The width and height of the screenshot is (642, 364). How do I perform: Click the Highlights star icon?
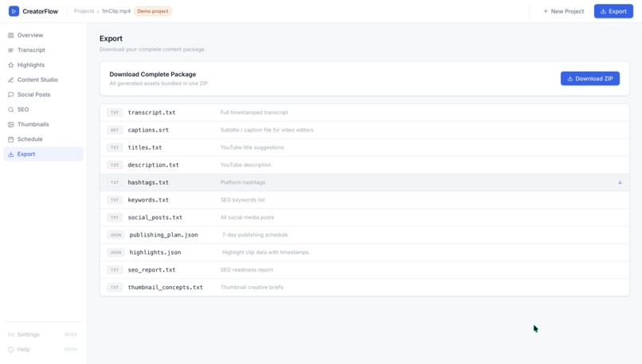click(x=10, y=65)
